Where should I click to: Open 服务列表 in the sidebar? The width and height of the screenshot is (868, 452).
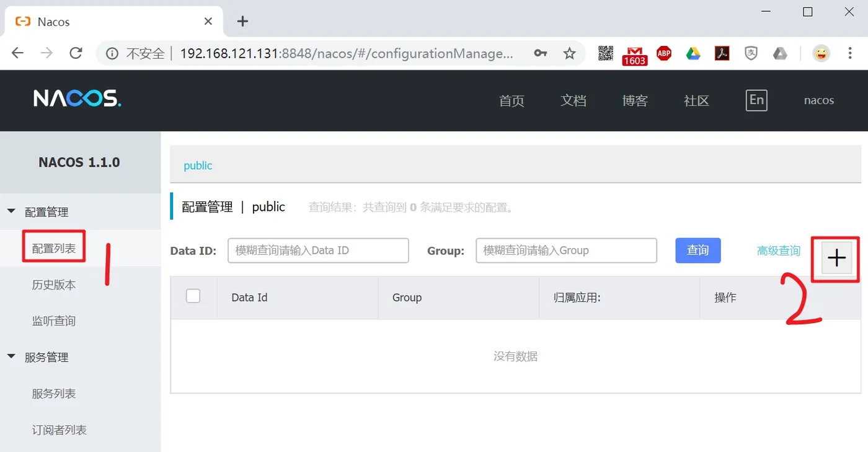pyautogui.click(x=54, y=394)
